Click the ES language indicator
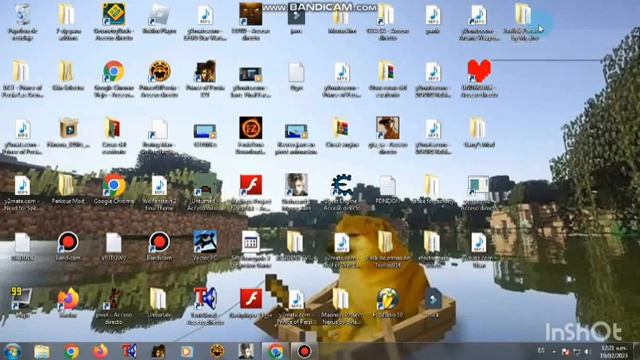Image resolution: width=640 pixels, height=360 pixels. pyautogui.click(x=541, y=351)
